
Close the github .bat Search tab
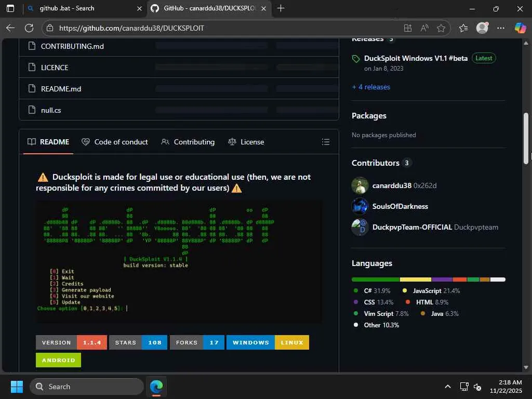point(139,8)
